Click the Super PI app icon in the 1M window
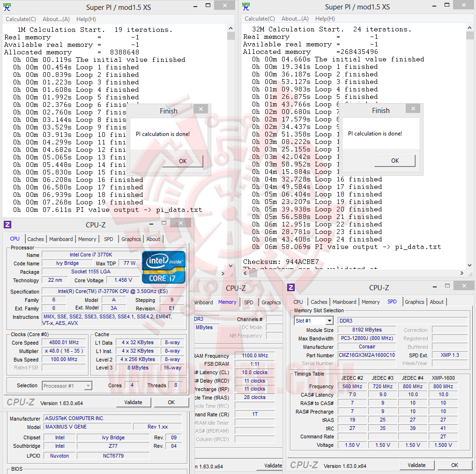 (7, 7)
